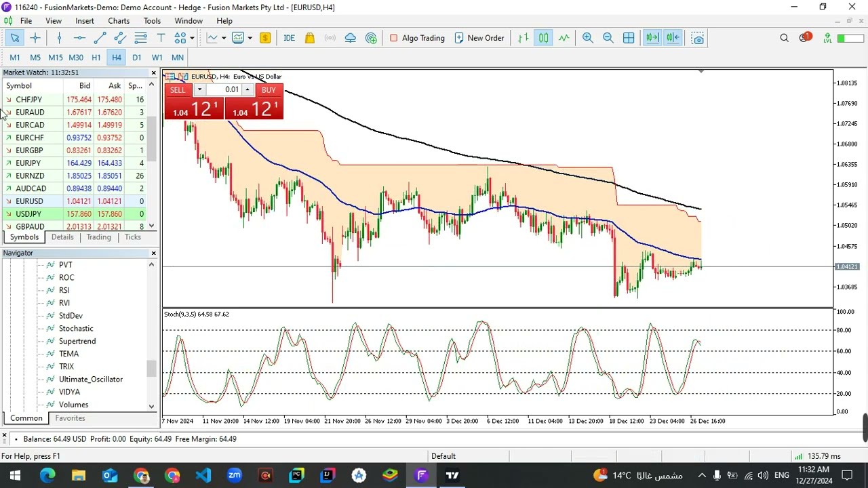Close the Navigator panel

click(x=153, y=253)
